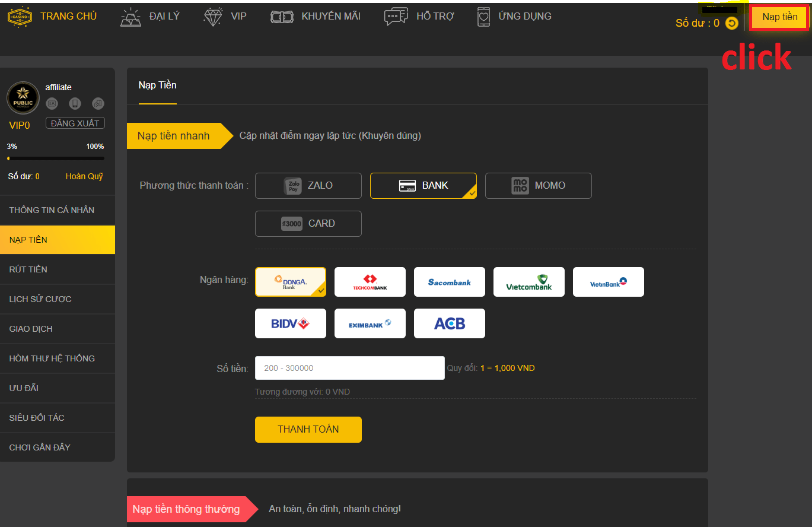Open RÚT TIỀN in the sidebar
The width and height of the screenshot is (812, 527).
click(x=58, y=269)
